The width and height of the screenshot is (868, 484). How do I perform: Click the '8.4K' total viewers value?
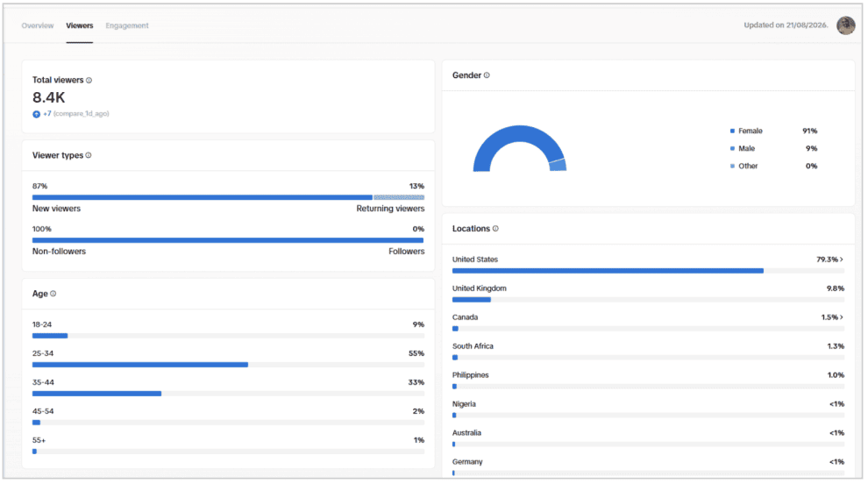point(49,97)
